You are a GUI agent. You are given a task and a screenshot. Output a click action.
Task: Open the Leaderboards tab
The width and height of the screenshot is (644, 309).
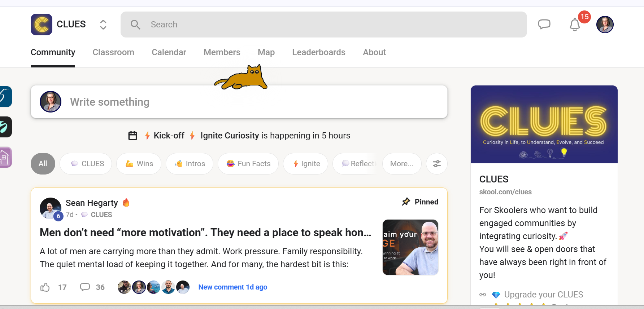(318, 52)
